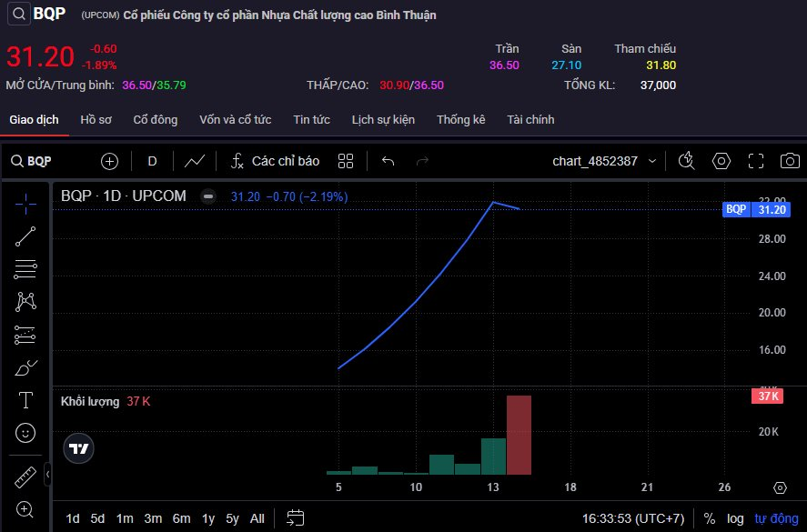Open the emoji icons tool
Screen dimensions: 807x532
click(x=25, y=433)
